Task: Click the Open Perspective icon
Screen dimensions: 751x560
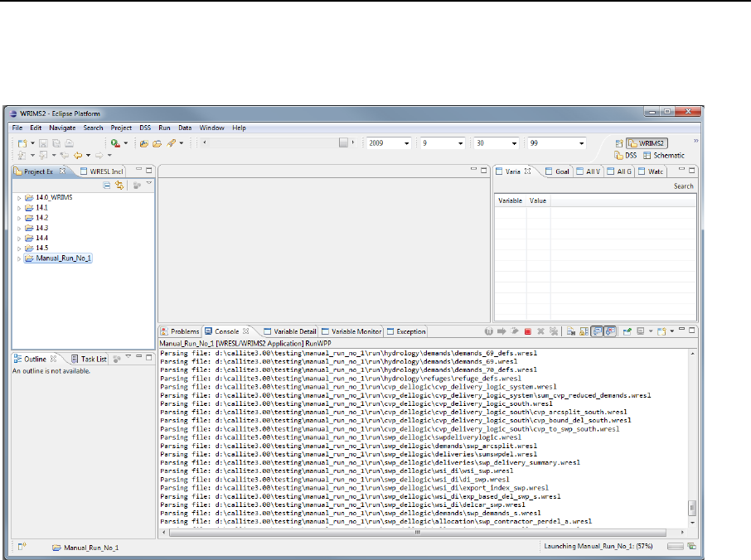Action: (x=618, y=143)
